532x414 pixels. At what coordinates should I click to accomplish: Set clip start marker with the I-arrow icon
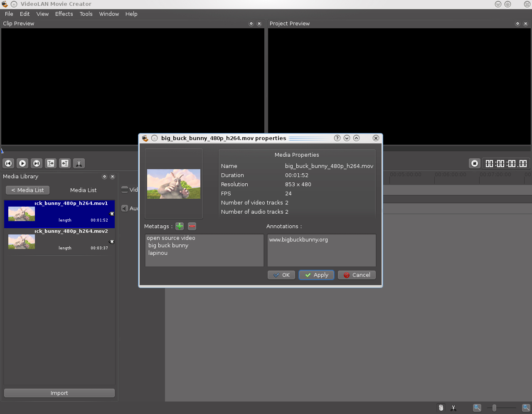click(51, 163)
